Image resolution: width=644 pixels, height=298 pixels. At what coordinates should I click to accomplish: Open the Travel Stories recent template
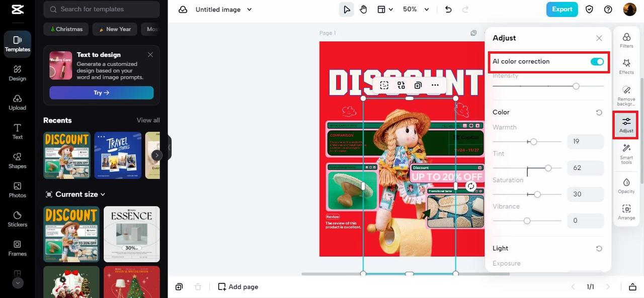pyautogui.click(x=118, y=155)
